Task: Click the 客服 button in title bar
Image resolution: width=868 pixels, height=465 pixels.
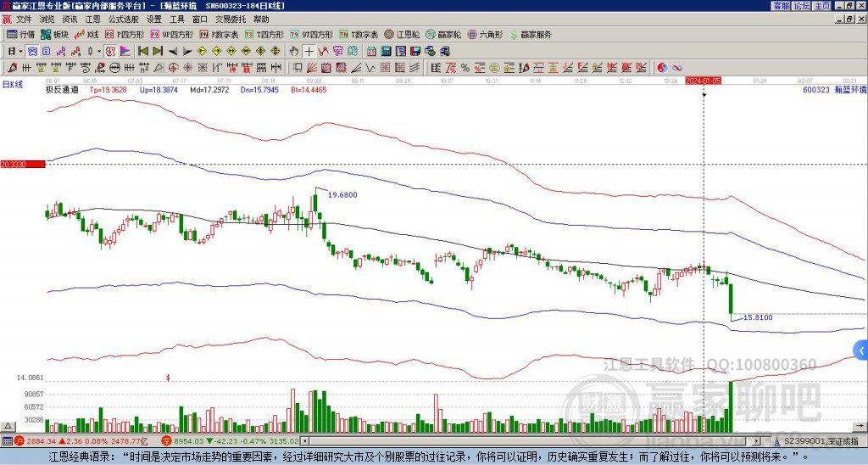Action: (x=781, y=6)
